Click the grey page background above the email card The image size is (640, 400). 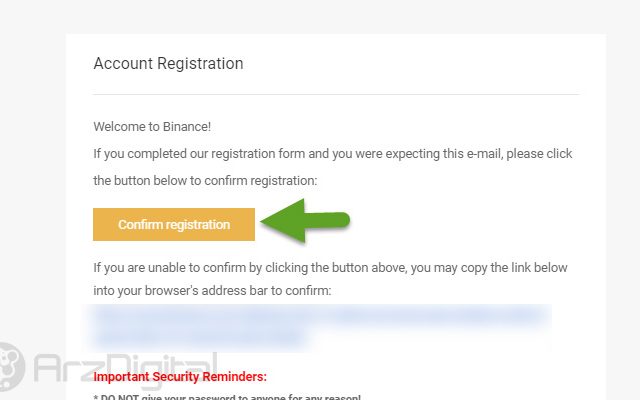pyautogui.click(x=320, y=16)
